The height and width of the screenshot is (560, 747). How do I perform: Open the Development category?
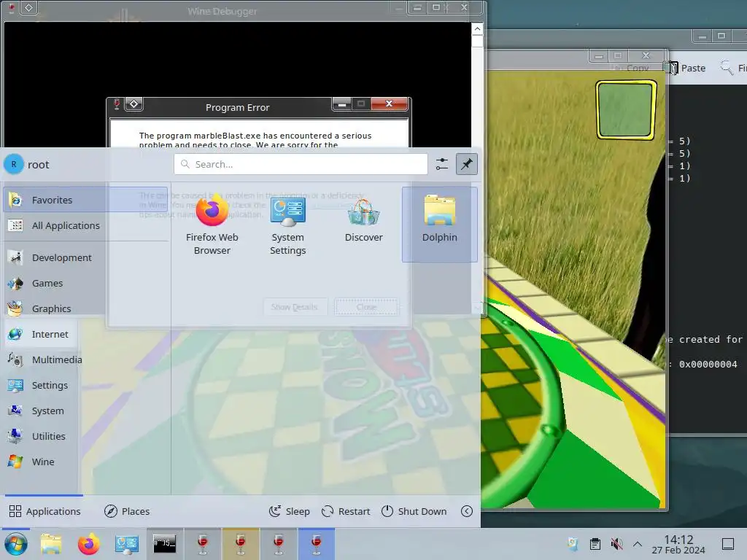tap(85, 257)
